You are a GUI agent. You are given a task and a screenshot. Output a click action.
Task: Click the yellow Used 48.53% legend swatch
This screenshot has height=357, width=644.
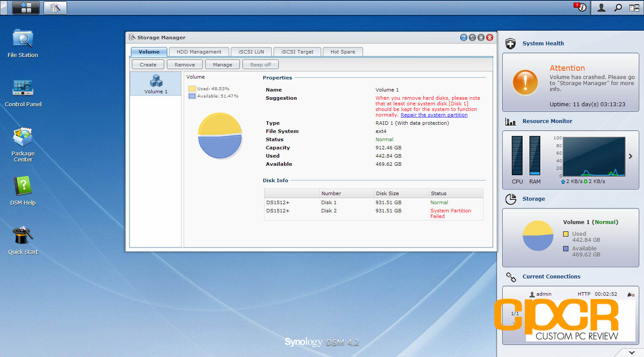coord(192,88)
